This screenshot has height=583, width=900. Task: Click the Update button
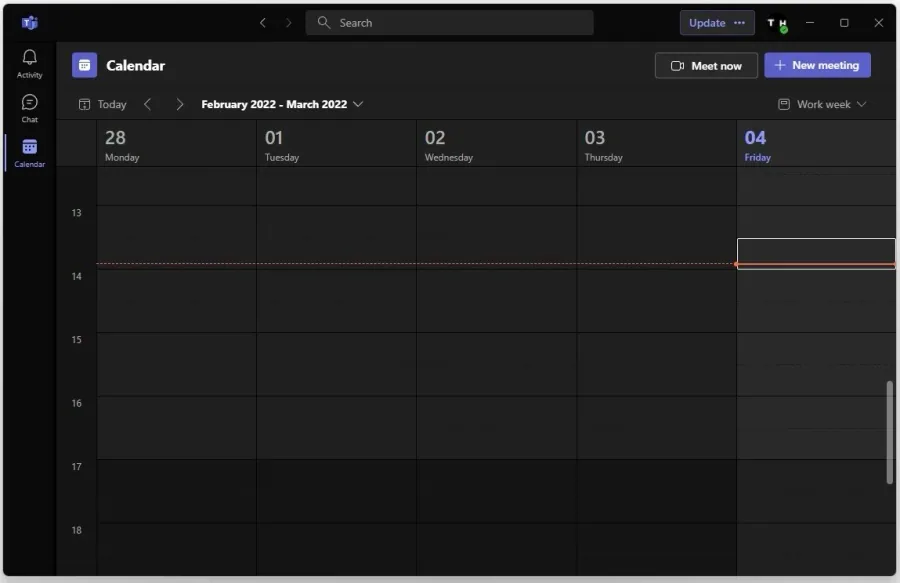[x=707, y=22]
